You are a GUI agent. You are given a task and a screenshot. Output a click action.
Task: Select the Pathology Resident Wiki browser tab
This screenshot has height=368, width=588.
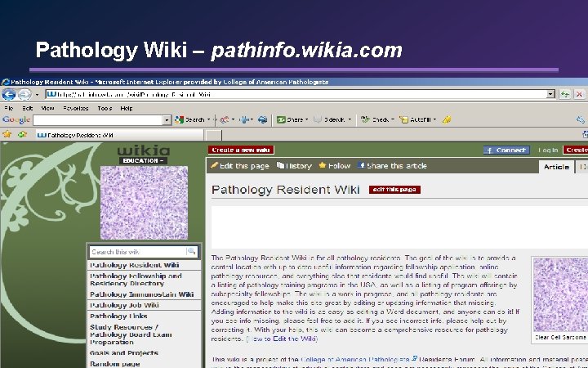119,135
